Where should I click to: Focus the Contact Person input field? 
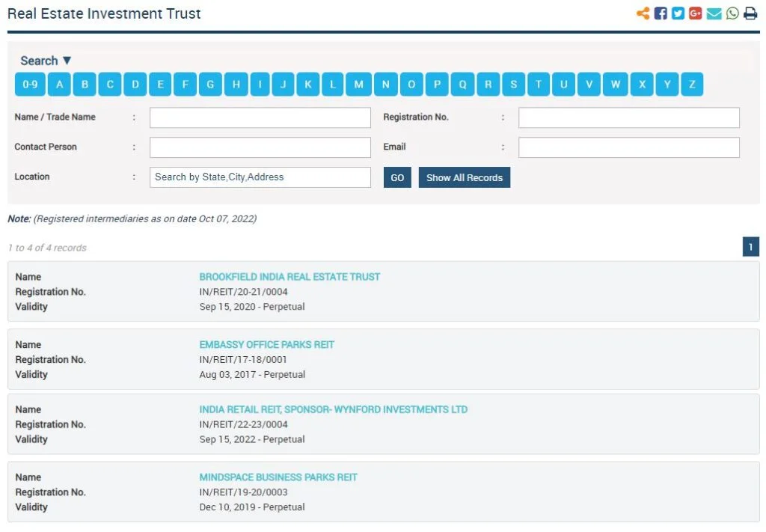[260, 147]
